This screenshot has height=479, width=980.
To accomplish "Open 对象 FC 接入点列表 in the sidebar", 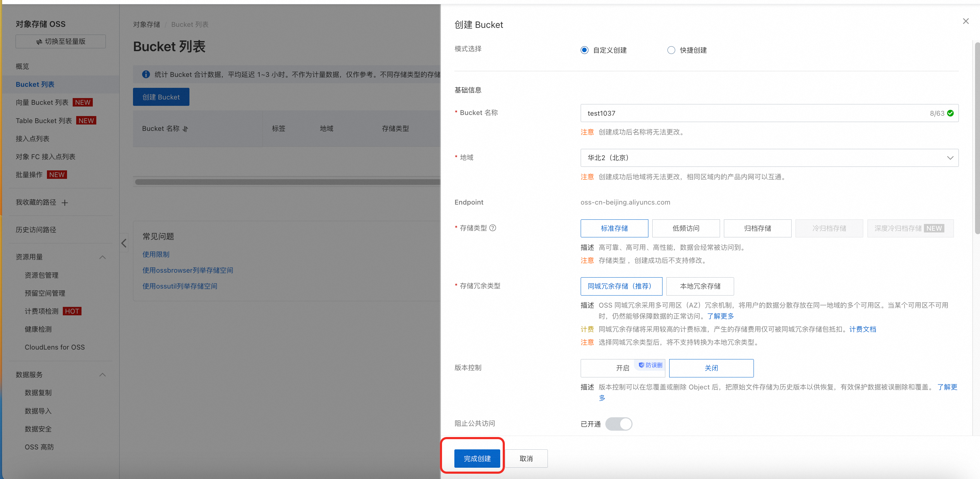I will point(46,157).
